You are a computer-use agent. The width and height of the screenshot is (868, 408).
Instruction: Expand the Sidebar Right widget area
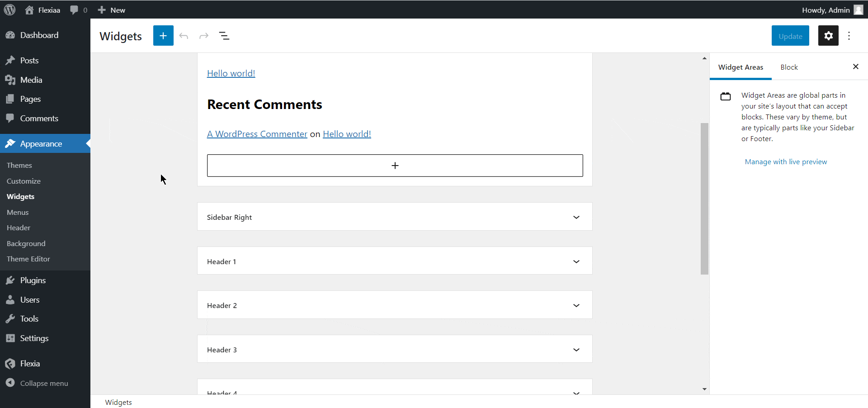click(576, 217)
